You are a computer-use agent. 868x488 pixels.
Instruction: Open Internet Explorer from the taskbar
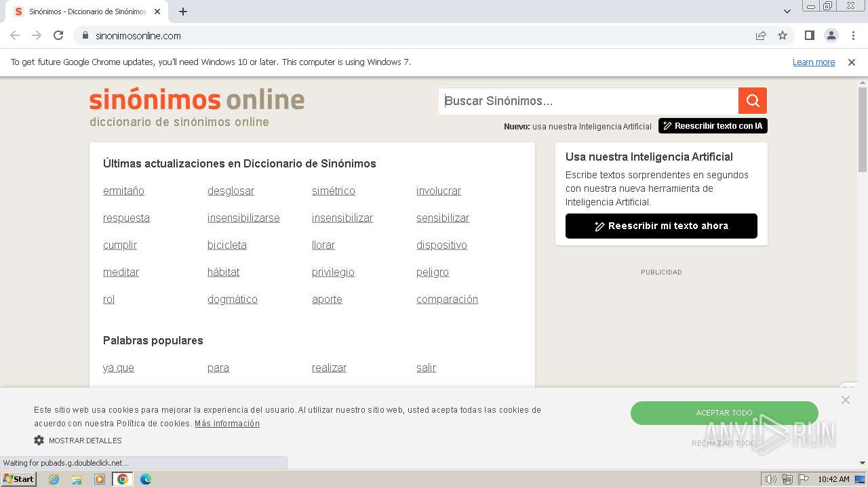click(54, 479)
